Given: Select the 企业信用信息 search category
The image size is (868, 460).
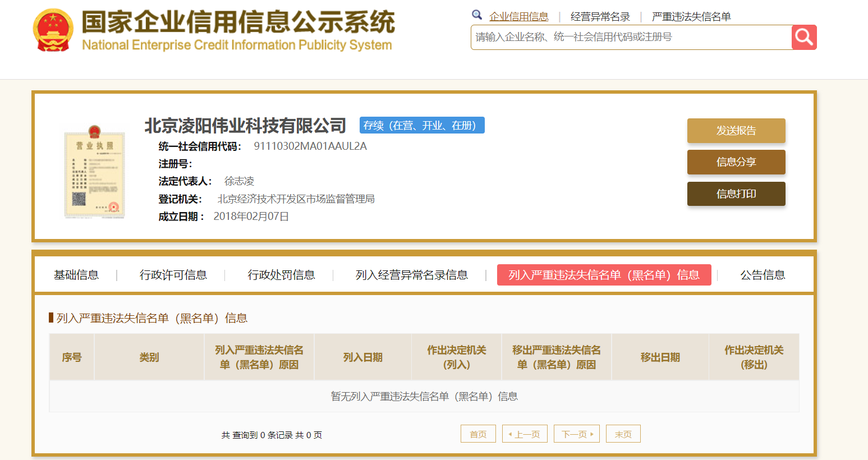Looking at the screenshot, I should 519,17.
